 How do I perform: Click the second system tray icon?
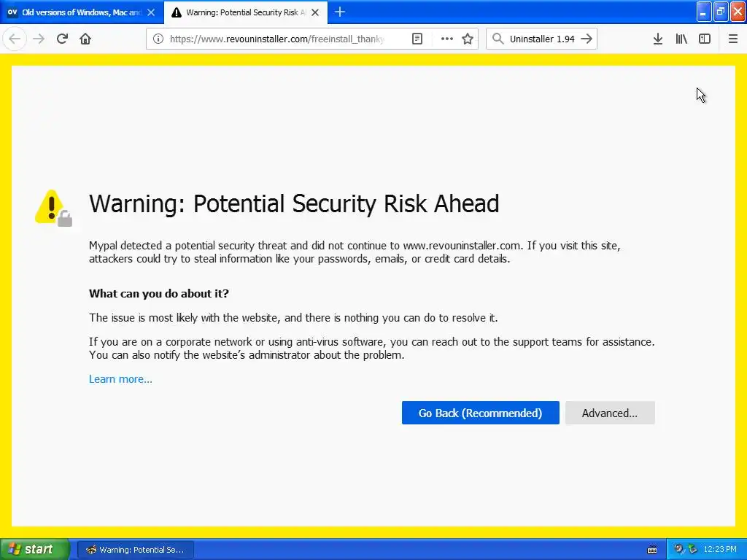(693, 549)
